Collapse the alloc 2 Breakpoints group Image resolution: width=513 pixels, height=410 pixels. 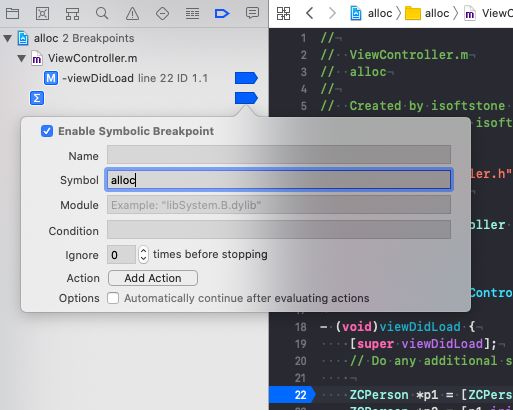point(7,38)
